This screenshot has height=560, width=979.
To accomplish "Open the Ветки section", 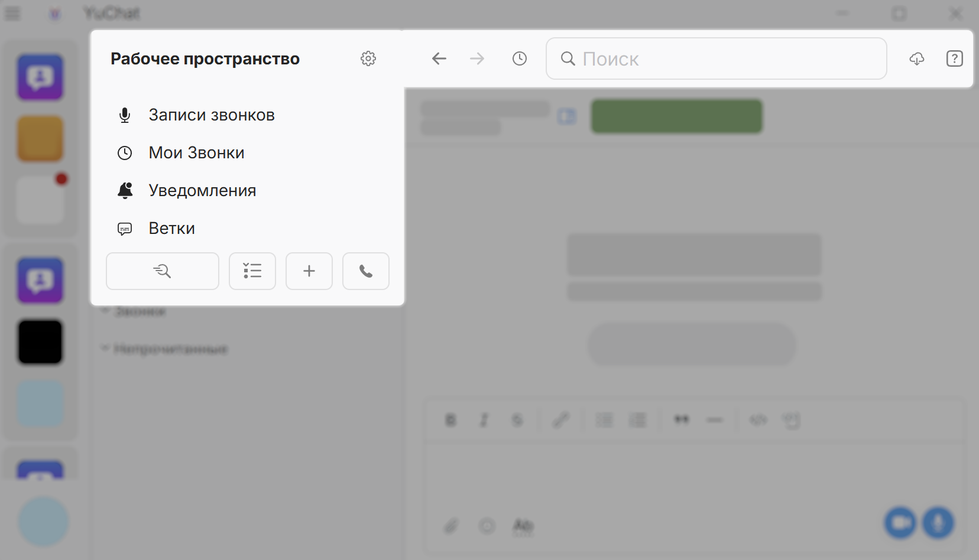I will point(171,228).
